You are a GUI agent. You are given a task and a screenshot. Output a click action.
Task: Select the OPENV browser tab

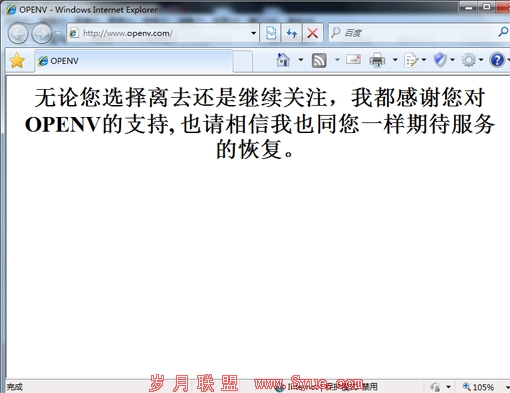click(134, 61)
